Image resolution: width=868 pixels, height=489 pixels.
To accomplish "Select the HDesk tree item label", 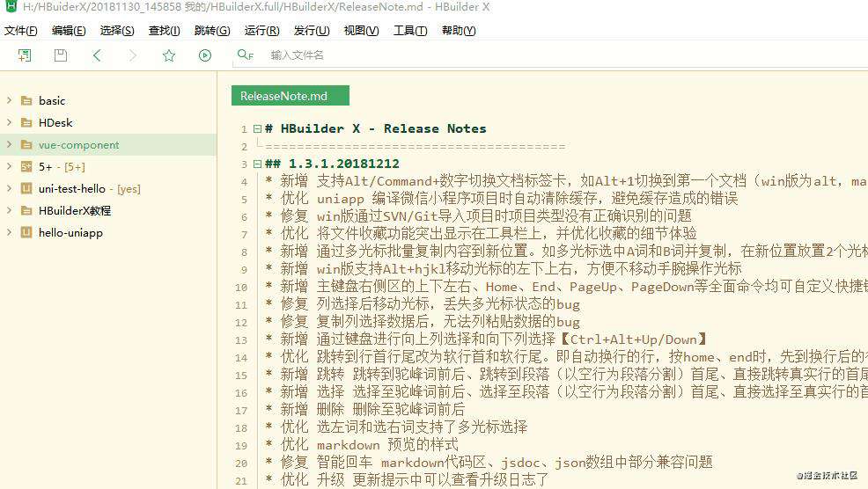I will click(x=55, y=123).
